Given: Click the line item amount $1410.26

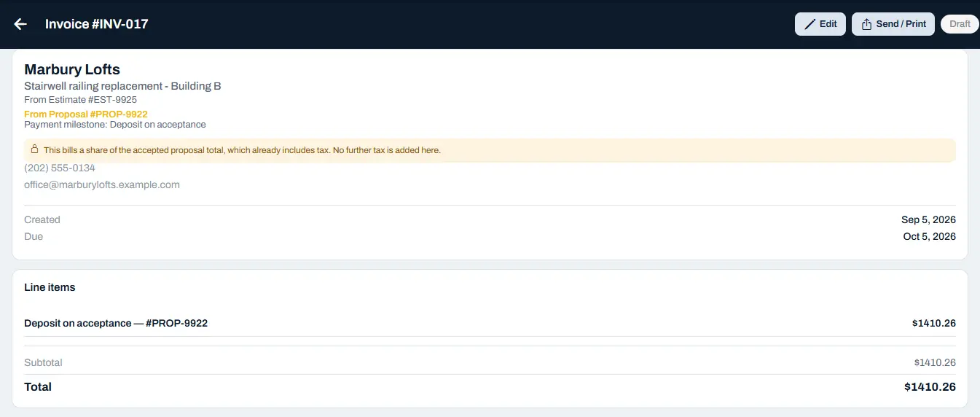Looking at the screenshot, I should tap(933, 323).
